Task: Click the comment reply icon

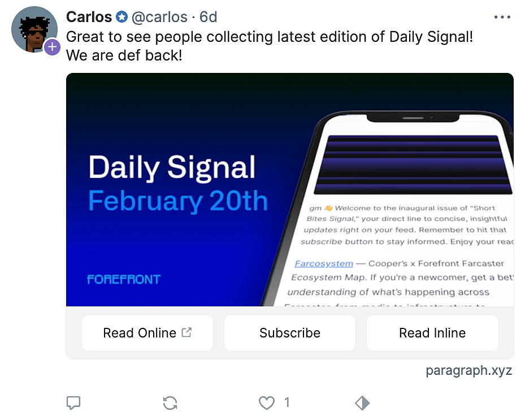Action: pos(73,402)
